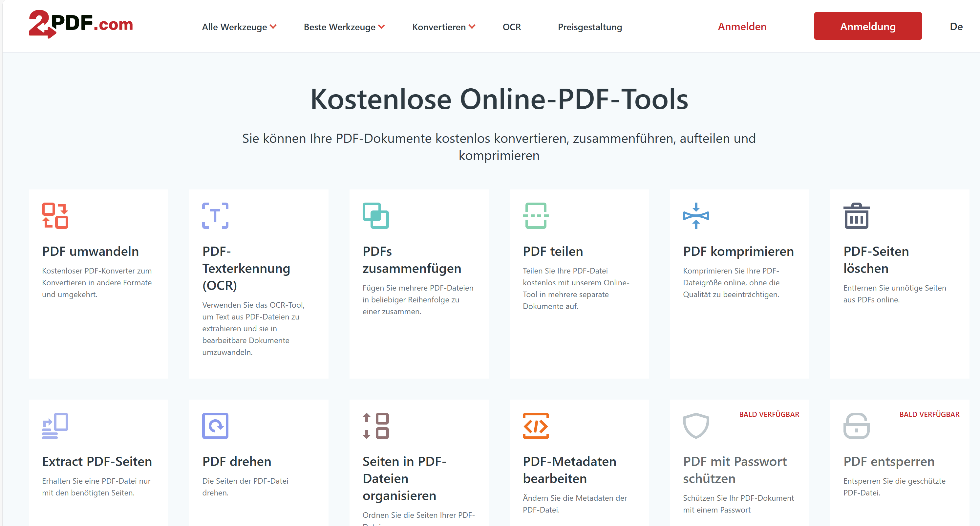This screenshot has height=526, width=980.
Task: Click description 'Kostenloser PDF-Konverter zum Konvertieren'
Action: [x=96, y=282]
